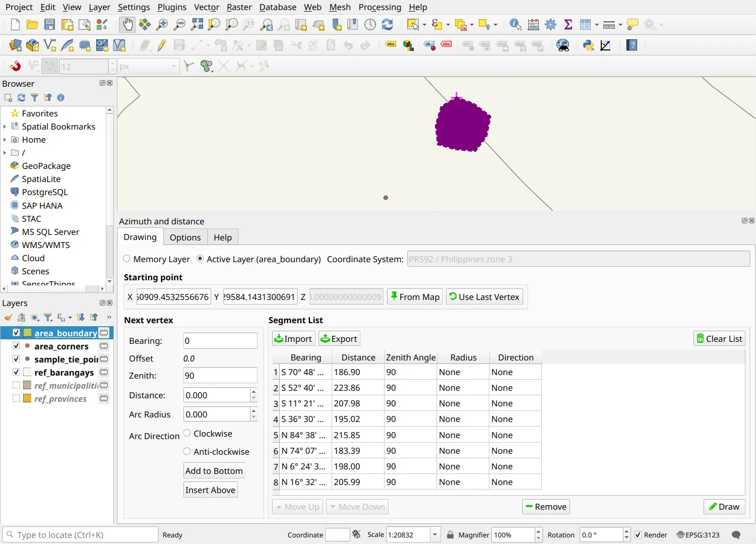Refresh the Browser panel
Image resolution: width=756 pixels, height=544 pixels.
[x=21, y=98]
